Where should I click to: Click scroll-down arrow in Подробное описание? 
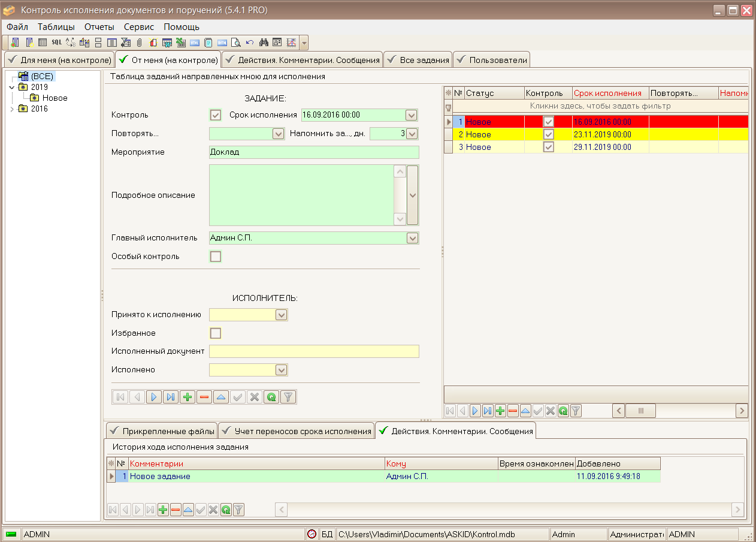point(400,220)
